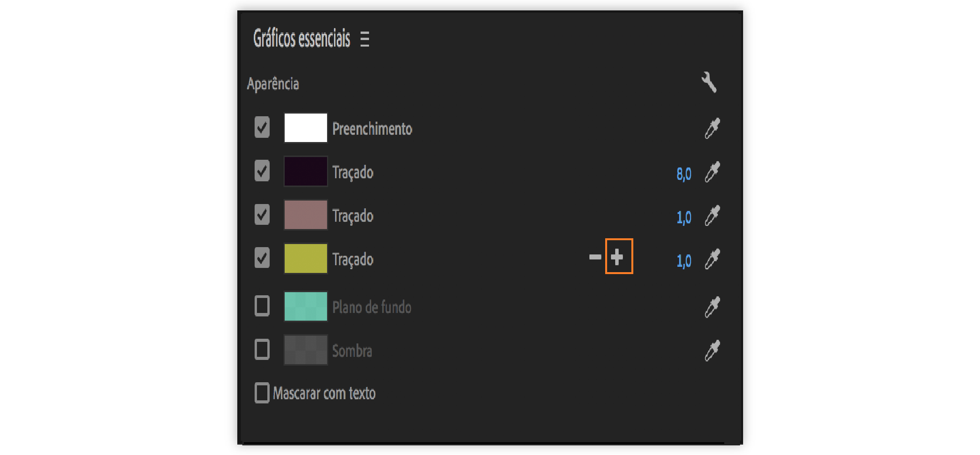This screenshot has height=455, width=980.
Task: Open the white Preenchimento color swatch
Action: [x=305, y=127]
